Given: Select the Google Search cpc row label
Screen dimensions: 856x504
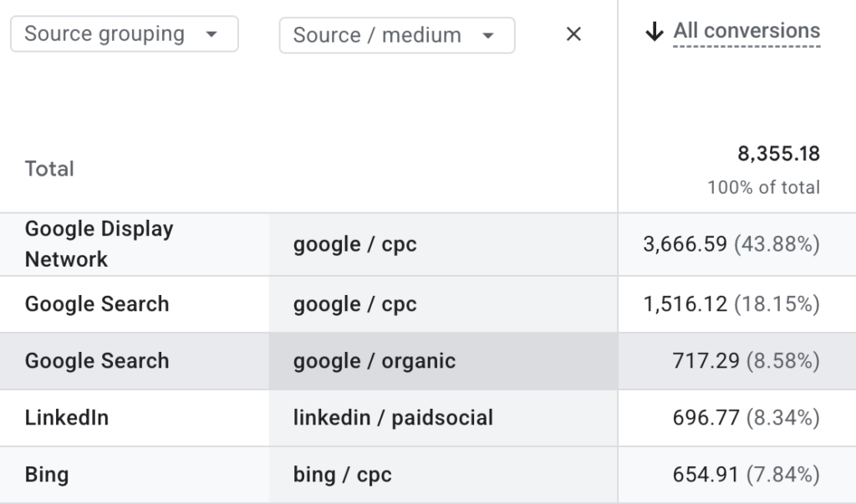Looking at the screenshot, I should (97, 304).
